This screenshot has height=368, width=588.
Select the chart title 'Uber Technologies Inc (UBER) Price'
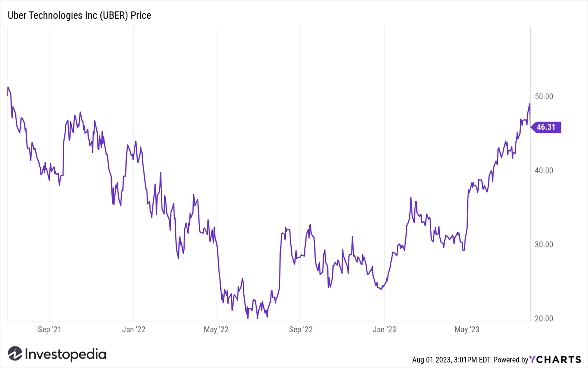(x=80, y=15)
